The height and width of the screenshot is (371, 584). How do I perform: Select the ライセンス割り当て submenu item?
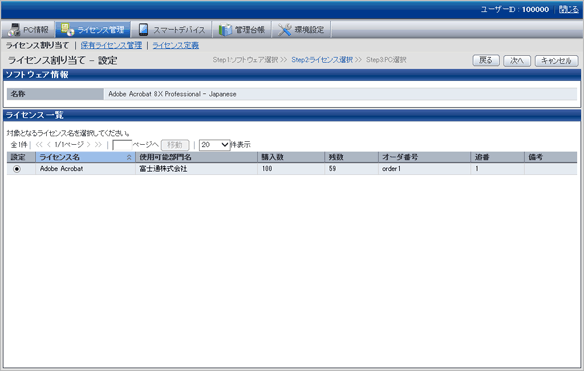click(x=37, y=45)
